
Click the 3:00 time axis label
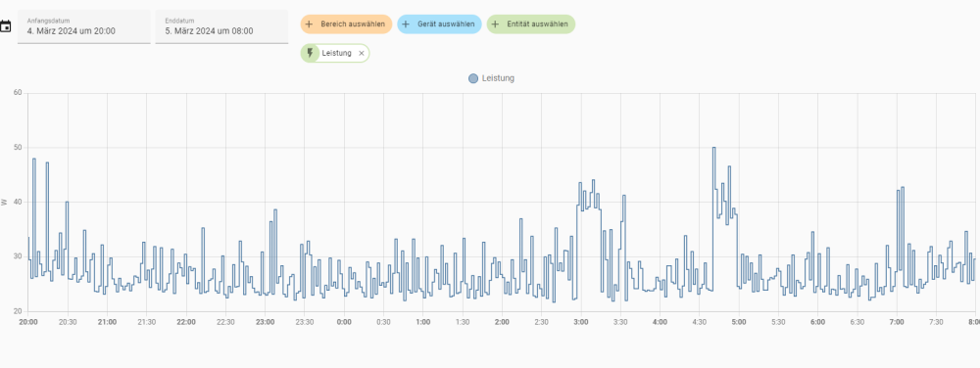point(581,322)
